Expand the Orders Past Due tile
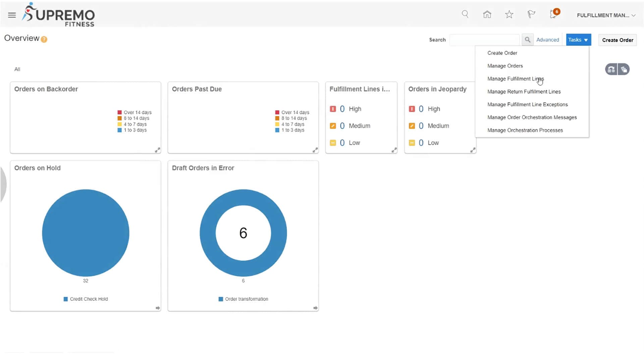This screenshot has width=644, height=362. click(315, 150)
